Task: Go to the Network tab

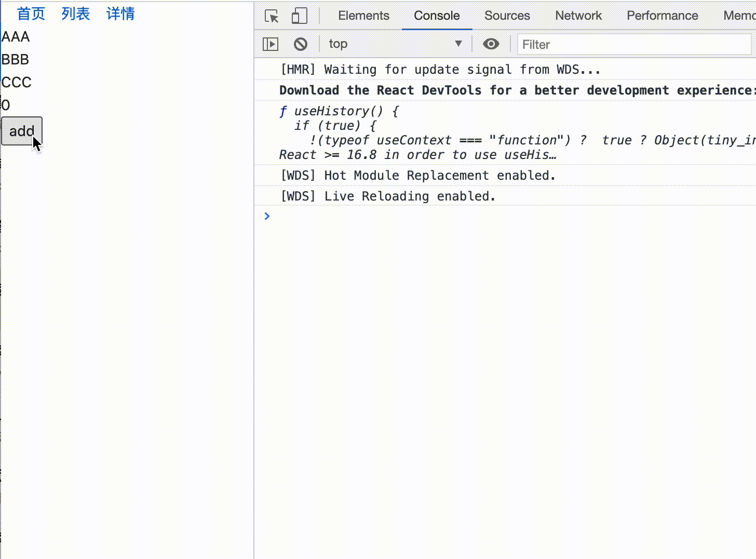Action: (578, 16)
